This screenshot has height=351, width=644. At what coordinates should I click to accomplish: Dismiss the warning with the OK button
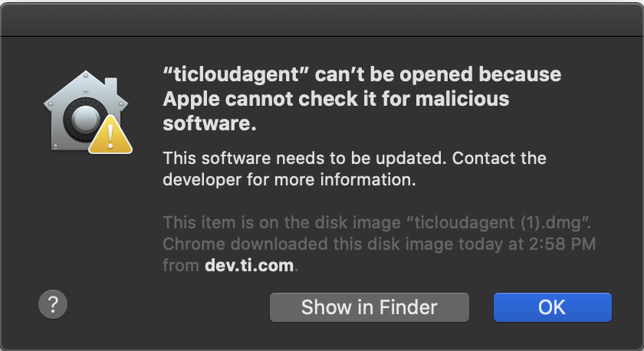click(x=553, y=307)
